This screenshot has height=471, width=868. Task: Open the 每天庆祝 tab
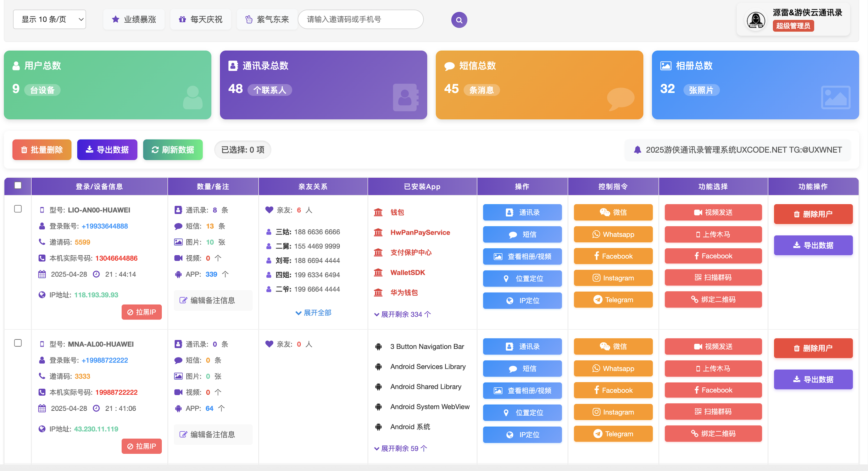pyautogui.click(x=201, y=19)
